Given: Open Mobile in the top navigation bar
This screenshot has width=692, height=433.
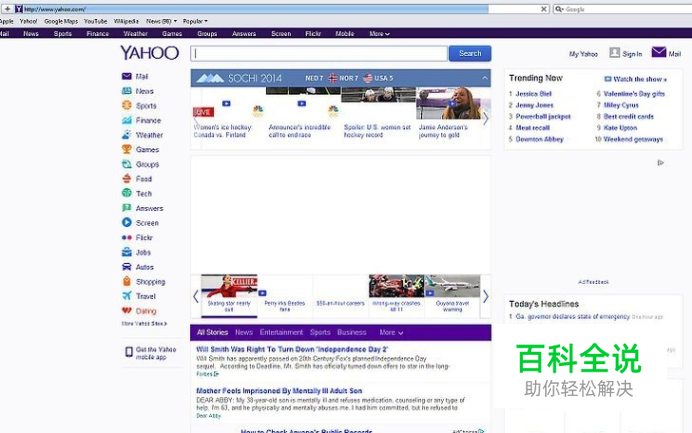Looking at the screenshot, I should (x=345, y=34).
